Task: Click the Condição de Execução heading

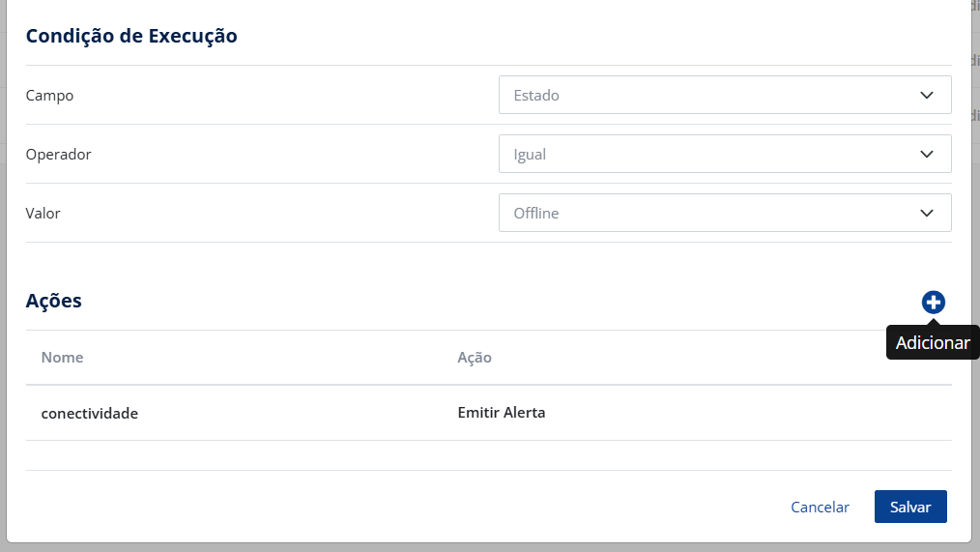Action: 131,37
